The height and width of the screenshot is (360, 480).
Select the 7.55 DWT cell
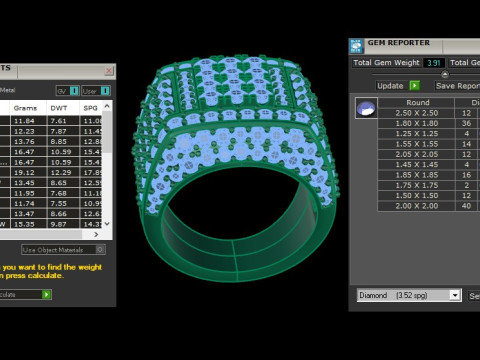(x=63, y=203)
